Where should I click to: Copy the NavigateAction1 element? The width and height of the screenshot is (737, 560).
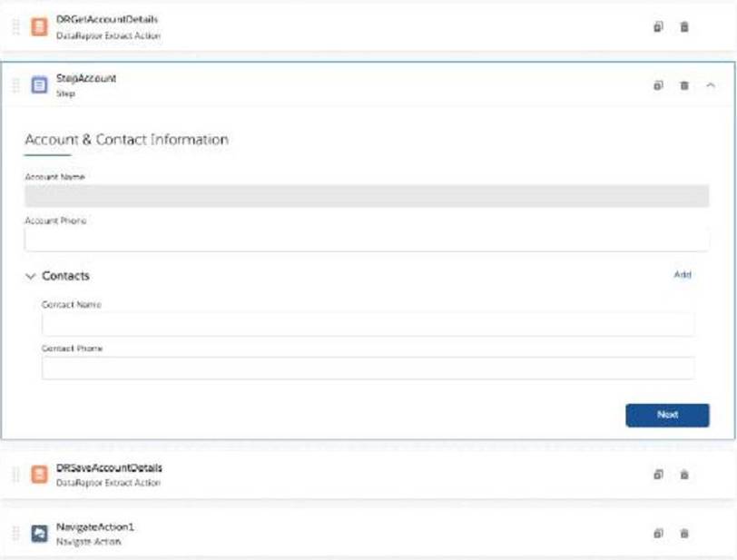tap(658, 534)
